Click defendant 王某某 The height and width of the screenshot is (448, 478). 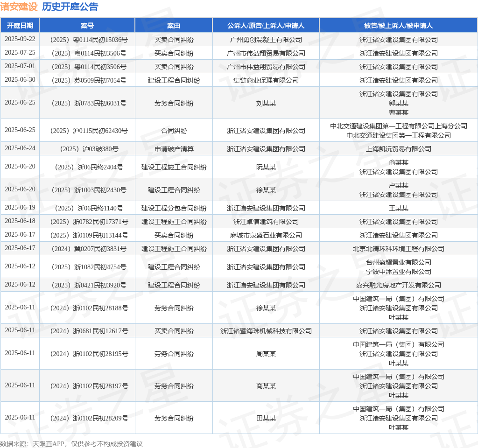tap(399, 208)
